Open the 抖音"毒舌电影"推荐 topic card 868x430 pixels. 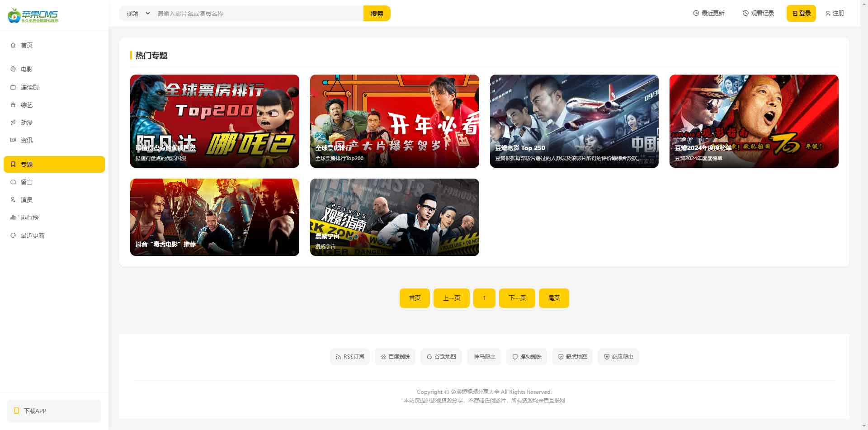pyautogui.click(x=215, y=217)
